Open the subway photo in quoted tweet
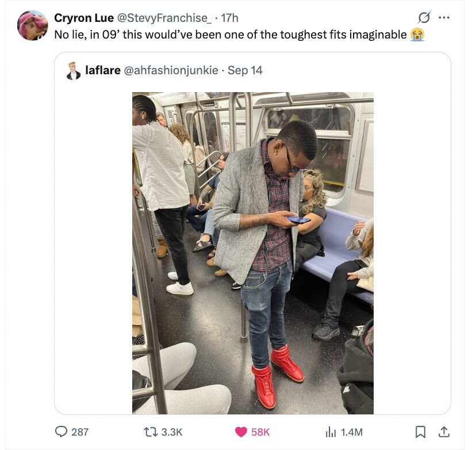The height and width of the screenshot is (450, 476). click(x=253, y=253)
